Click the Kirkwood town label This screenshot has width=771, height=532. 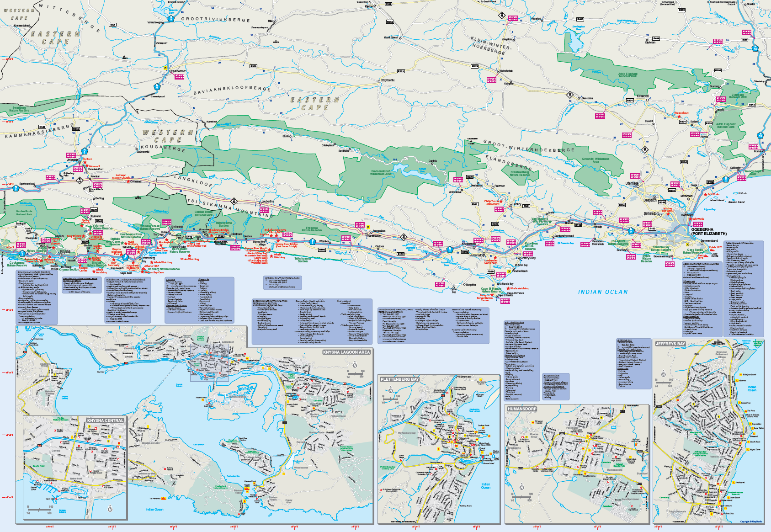643,96
